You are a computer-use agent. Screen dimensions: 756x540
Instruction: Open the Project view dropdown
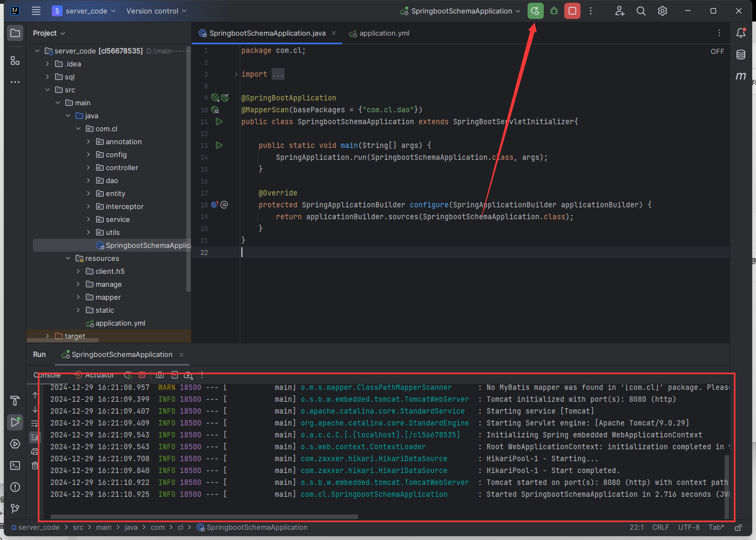pos(49,33)
